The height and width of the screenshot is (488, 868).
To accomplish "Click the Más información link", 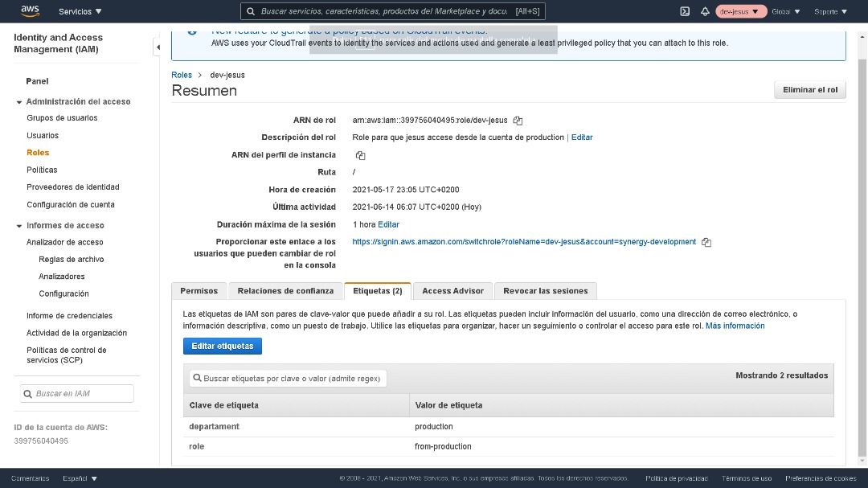I will (x=735, y=326).
